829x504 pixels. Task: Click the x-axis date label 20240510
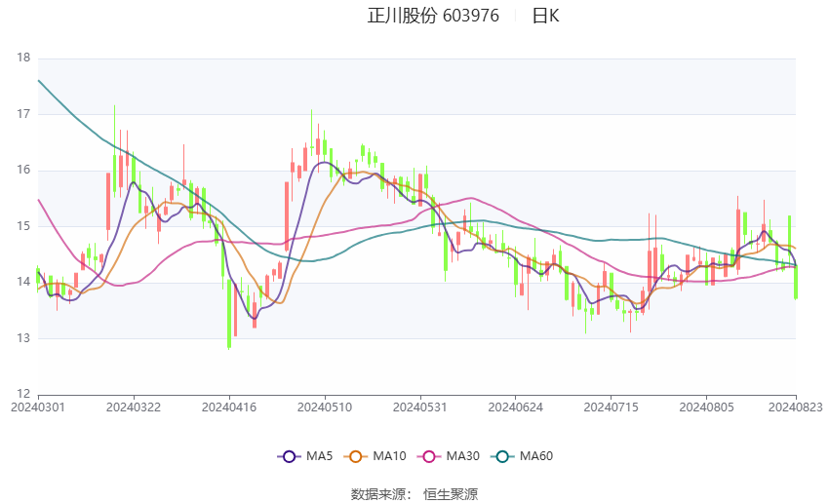pos(325,407)
